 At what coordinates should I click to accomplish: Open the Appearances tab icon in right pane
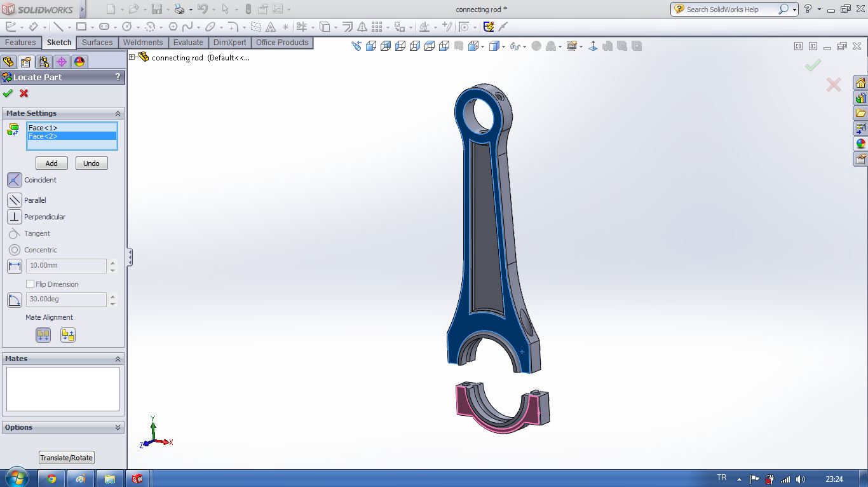[x=860, y=144]
